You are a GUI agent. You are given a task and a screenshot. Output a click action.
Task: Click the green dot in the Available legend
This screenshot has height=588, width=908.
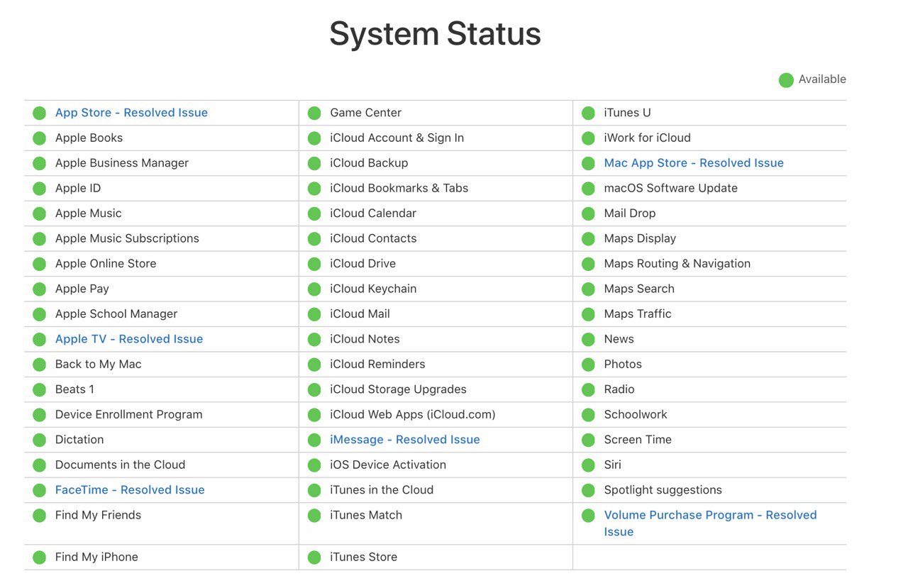786,80
